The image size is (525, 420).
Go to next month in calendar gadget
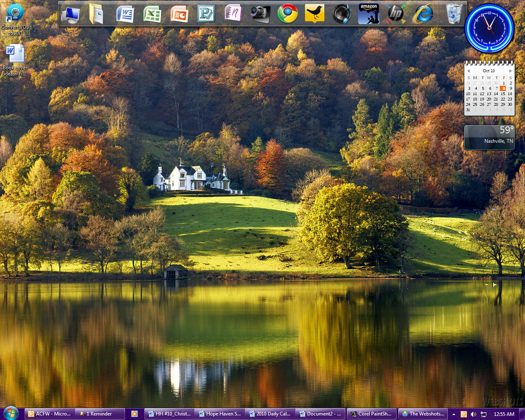510,71
